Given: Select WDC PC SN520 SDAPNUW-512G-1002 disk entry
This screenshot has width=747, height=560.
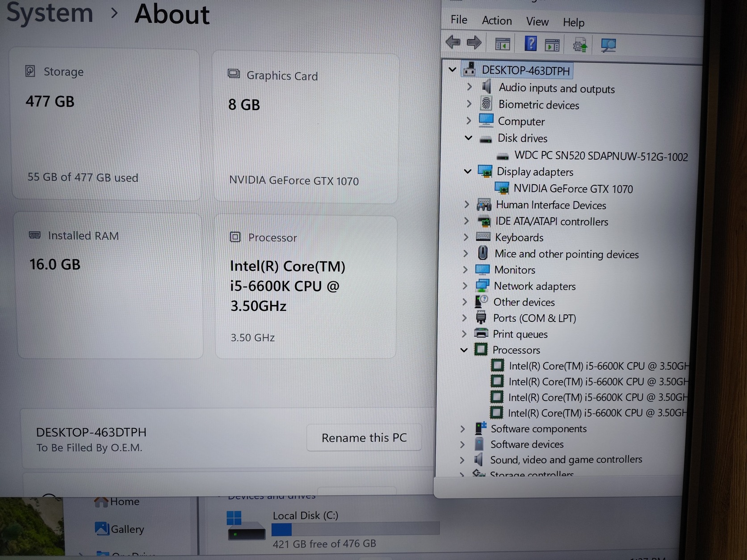Looking at the screenshot, I should 601,156.
